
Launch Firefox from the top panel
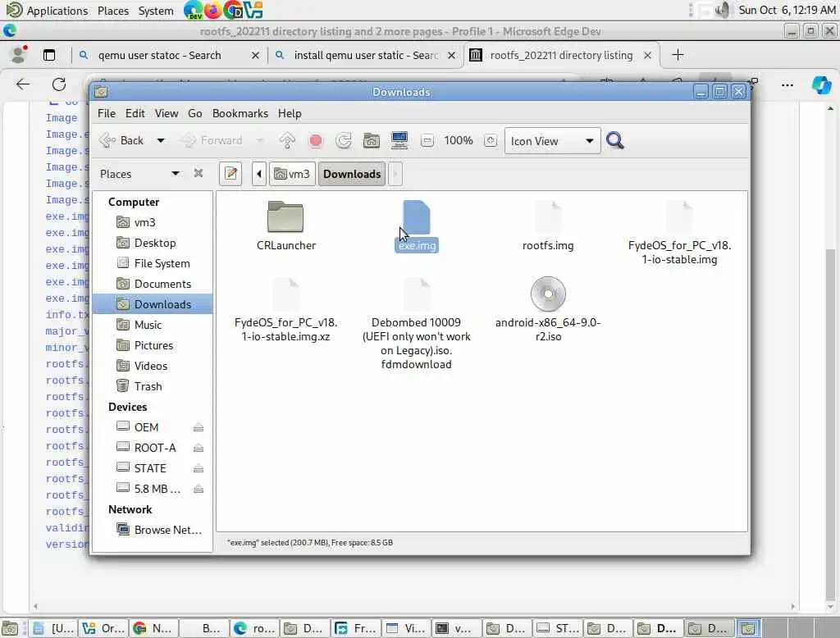click(212, 10)
